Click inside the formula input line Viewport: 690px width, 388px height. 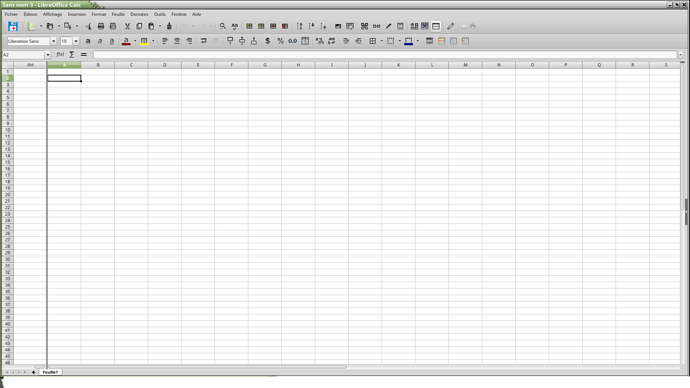point(385,55)
